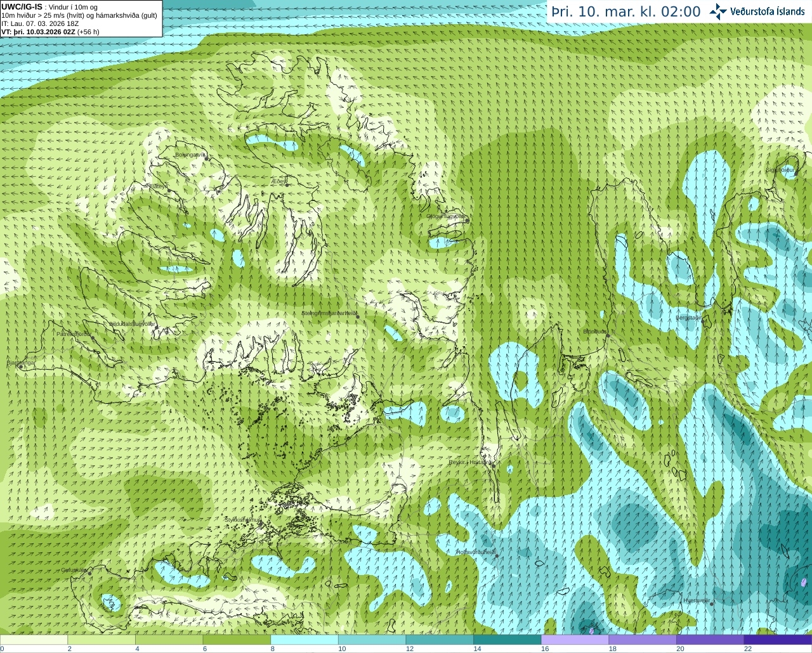
Task: Click the 'VT: þri. 10.03.2026 02Z (+56 h)' line
Action: (x=50, y=32)
